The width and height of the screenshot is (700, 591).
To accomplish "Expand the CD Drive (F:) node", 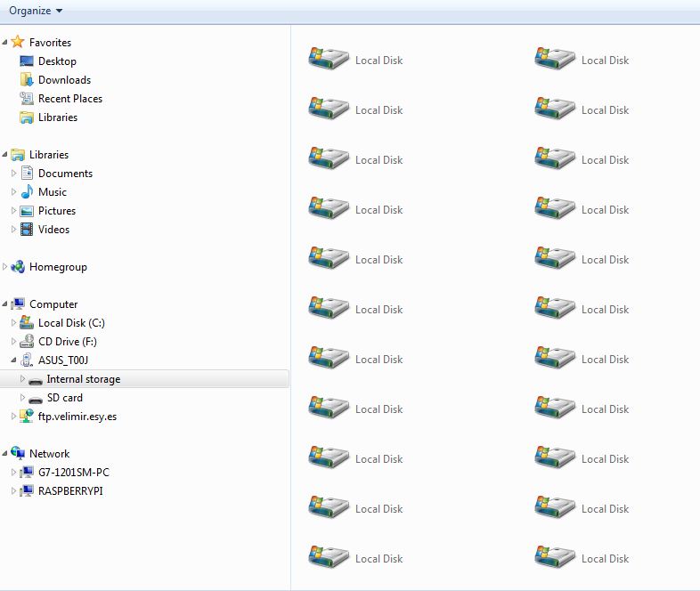I will [13, 341].
